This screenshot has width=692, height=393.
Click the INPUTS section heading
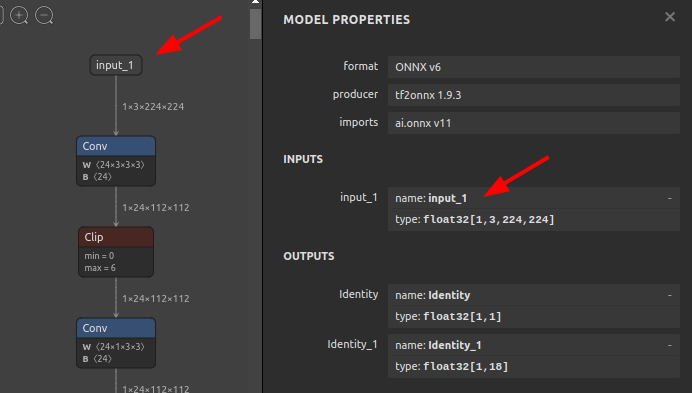(303, 159)
